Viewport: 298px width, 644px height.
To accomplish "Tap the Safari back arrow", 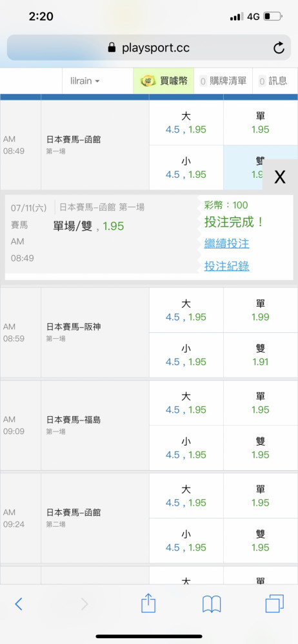I will pos(19,604).
